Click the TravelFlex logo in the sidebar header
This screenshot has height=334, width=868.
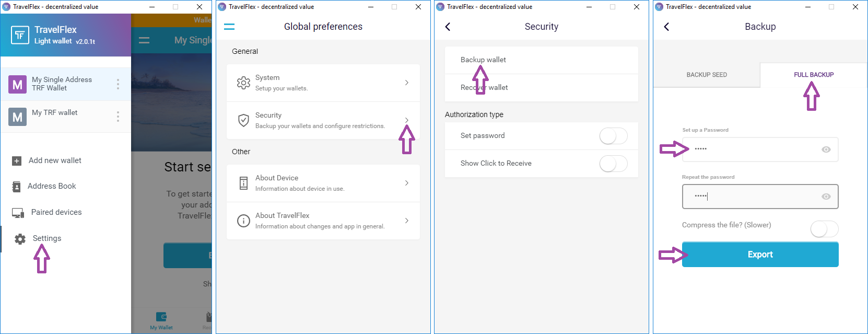tap(20, 35)
